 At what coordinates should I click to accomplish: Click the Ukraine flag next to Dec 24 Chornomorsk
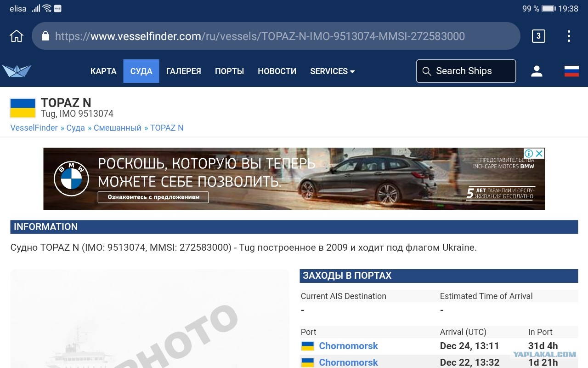[307, 346]
